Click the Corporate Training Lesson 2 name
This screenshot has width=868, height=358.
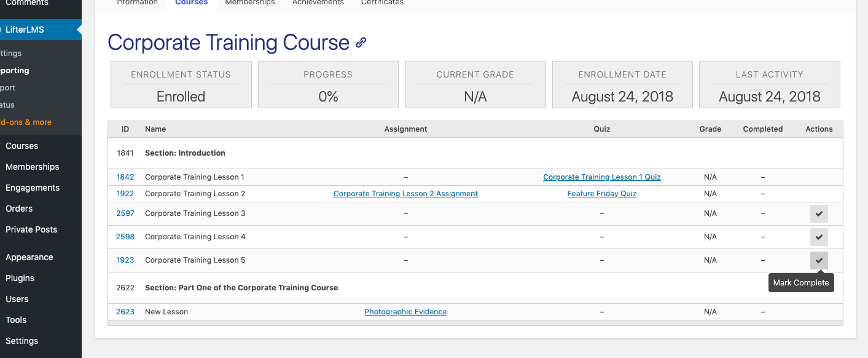pyautogui.click(x=195, y=194)
